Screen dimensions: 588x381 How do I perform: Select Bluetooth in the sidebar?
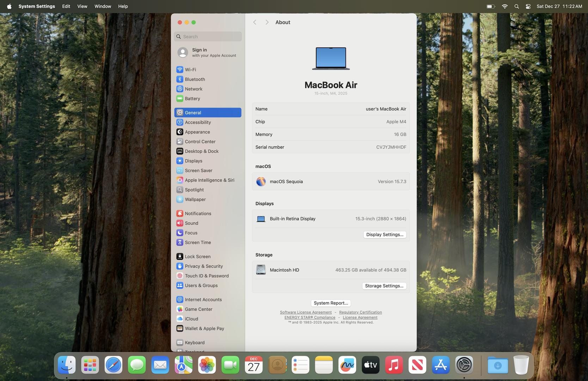[x=195, y=79]
